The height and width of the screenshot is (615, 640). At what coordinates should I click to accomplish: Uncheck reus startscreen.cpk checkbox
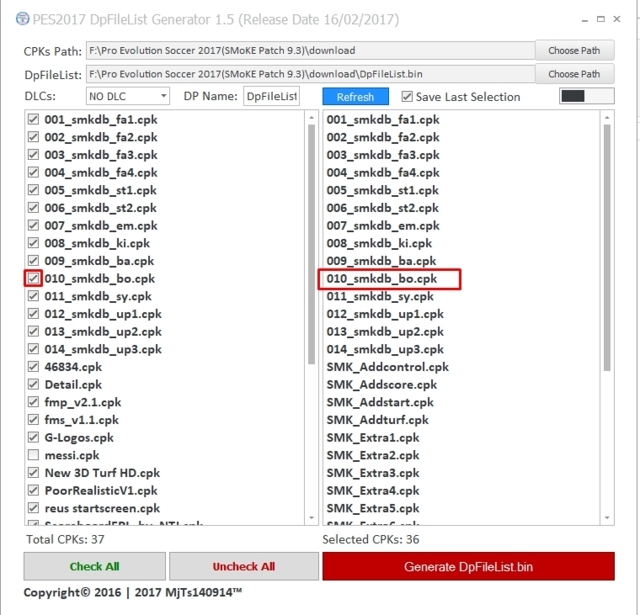[x=33, y=508]
